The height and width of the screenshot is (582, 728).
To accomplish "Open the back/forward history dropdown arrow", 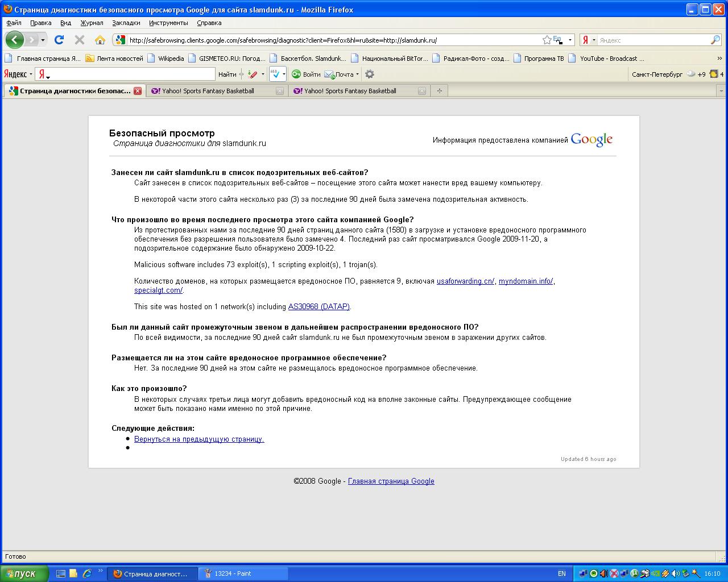I will (x=43, y=40).
